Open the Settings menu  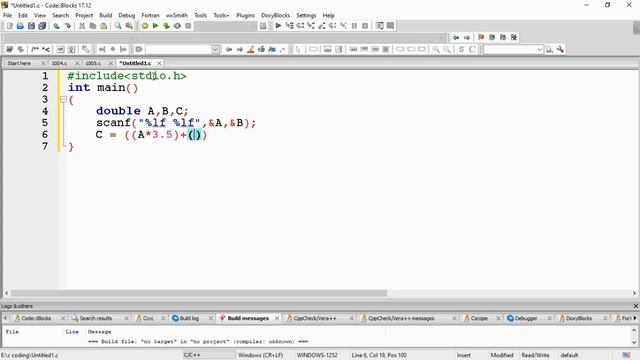(306, 16)
